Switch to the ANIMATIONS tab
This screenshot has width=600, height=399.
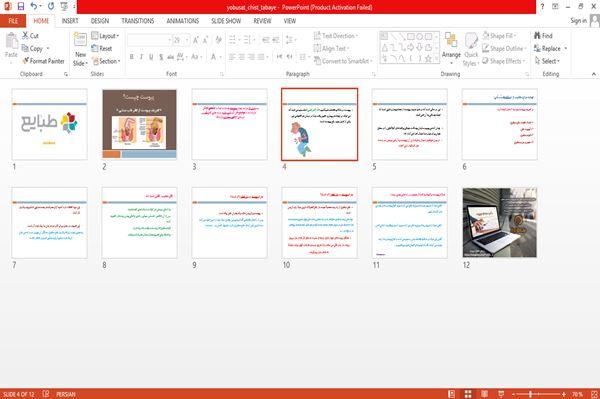tap(183, 21)
